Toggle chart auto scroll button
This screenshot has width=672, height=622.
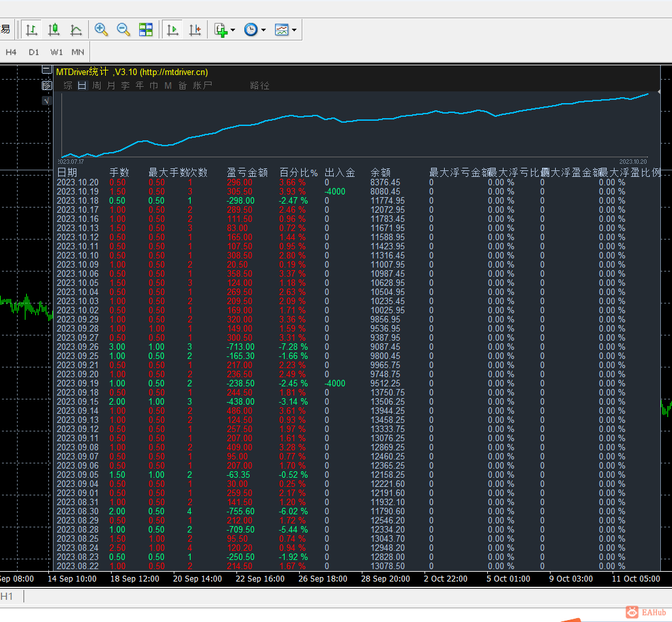point(173,29)
